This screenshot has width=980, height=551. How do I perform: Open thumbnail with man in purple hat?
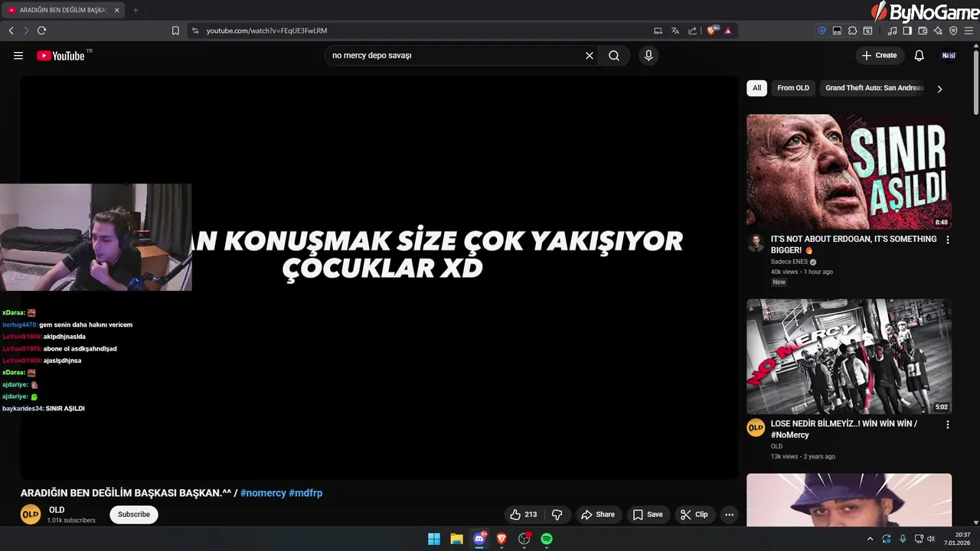(x=849, y=500)
